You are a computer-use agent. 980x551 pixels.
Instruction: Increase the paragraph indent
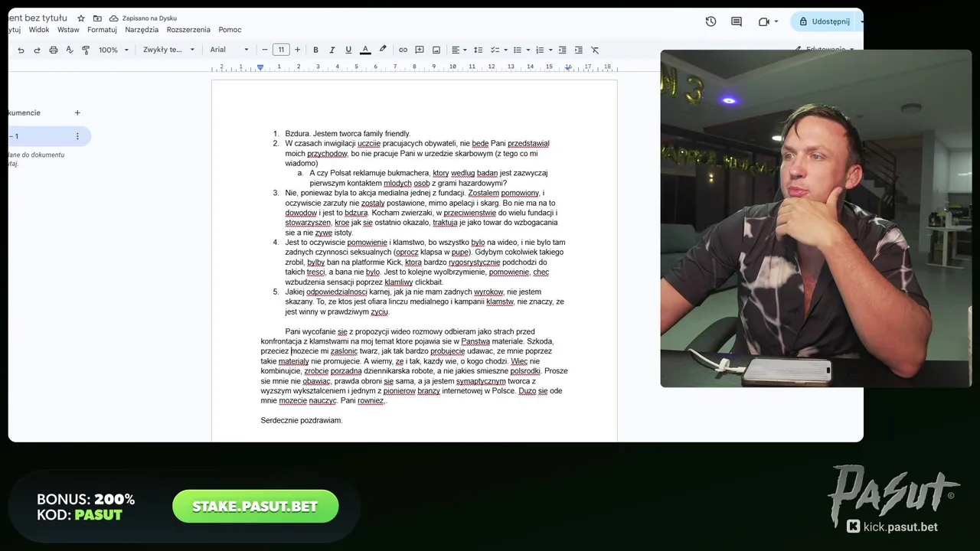click(x=578, y=50)
